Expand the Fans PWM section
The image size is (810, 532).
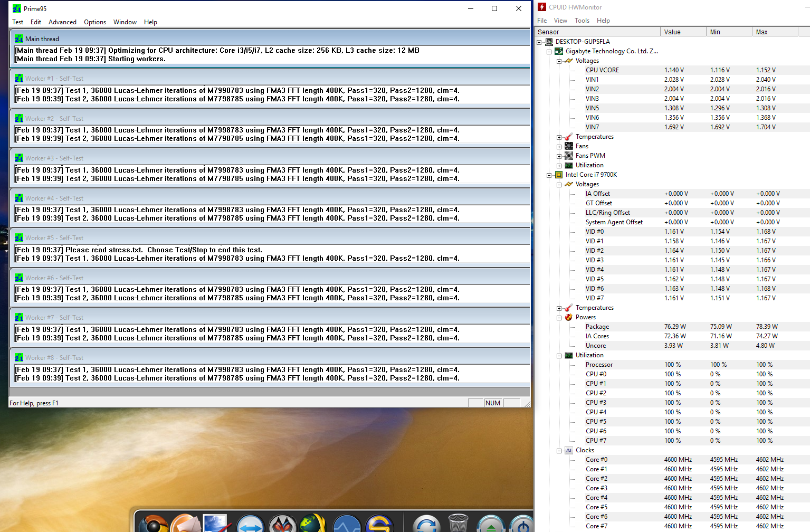tap(559, 156)
